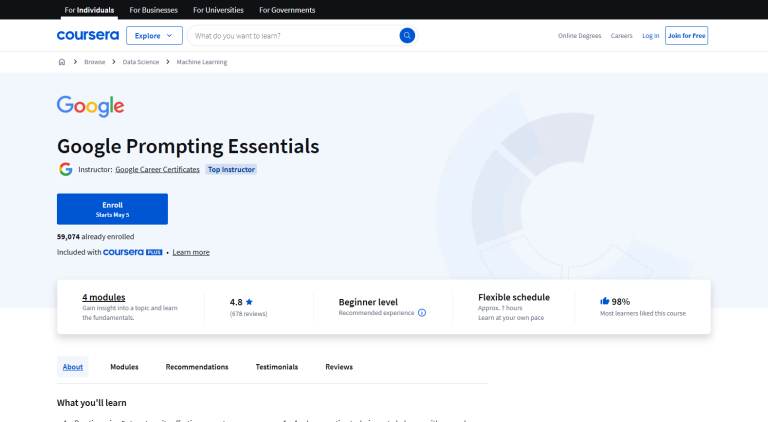Click the thumbs-up 98% icon

pyautogui.click(x=604, y=301)
